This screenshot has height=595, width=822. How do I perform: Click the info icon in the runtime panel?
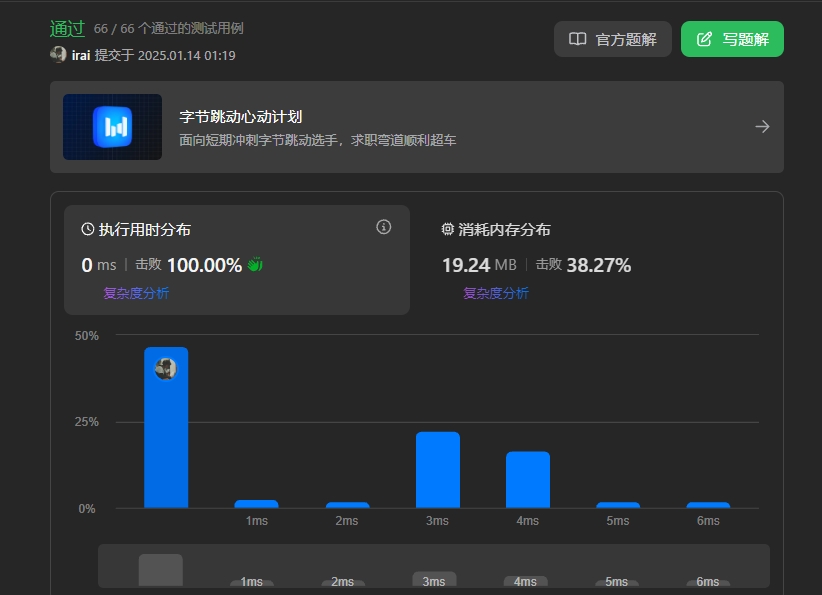pos(383,227)
